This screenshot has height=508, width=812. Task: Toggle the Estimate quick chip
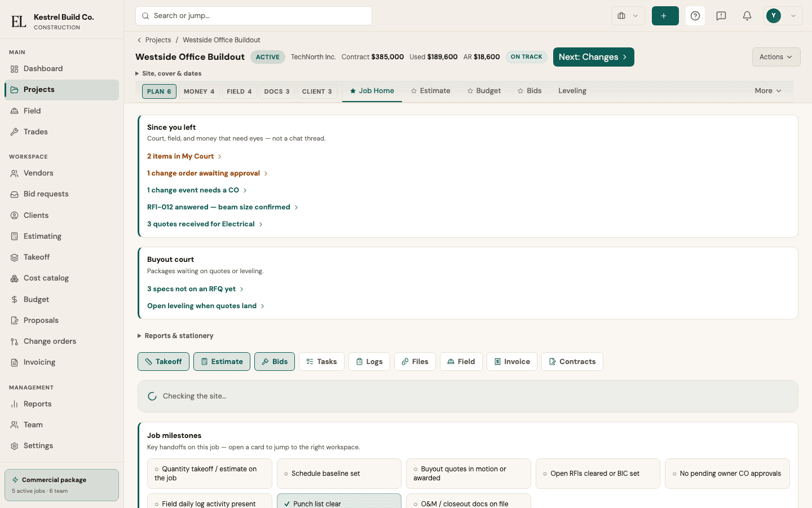point(222,362)
